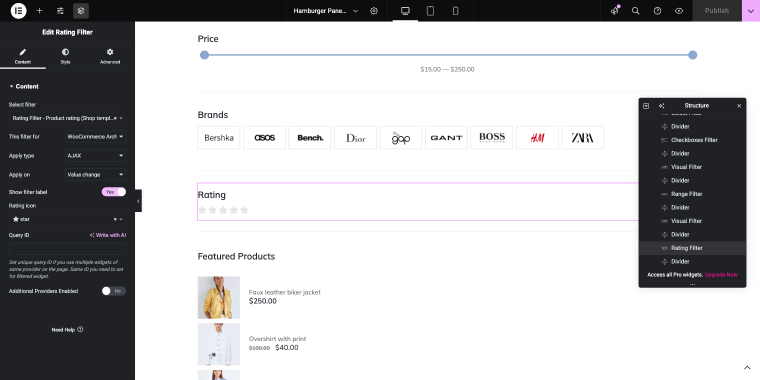Select the ASOS brand
This screenshot has width=760, height=380.
tap(264, 138)
